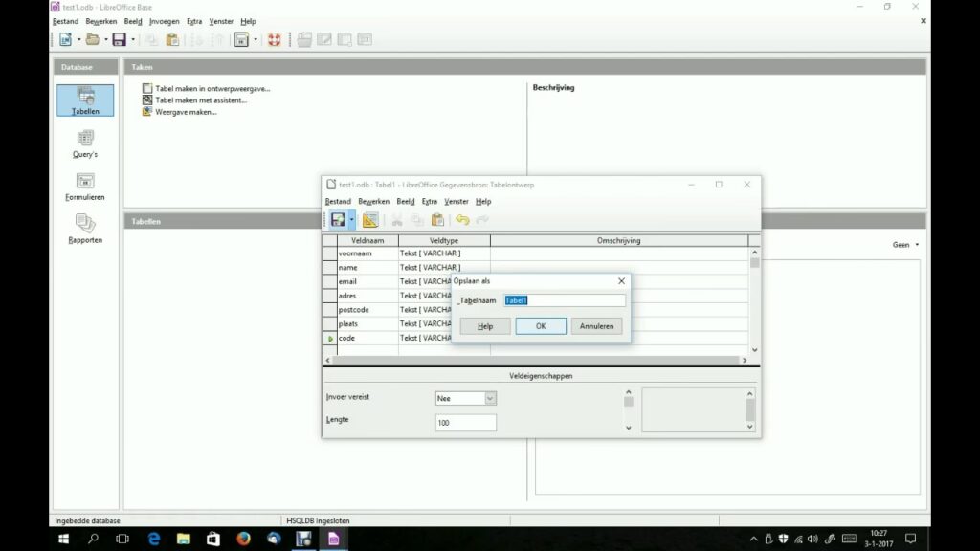
Task: Expand the arrow next to table design Save icon
Action: pyautogui.click(x=351, y=220)
